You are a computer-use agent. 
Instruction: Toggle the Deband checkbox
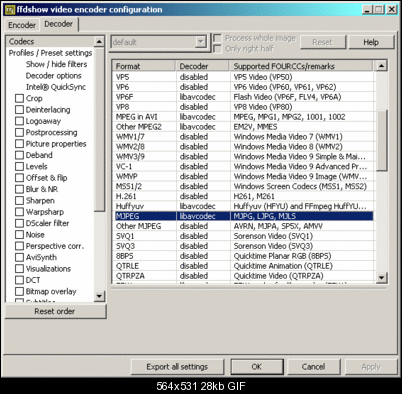click(20, 155)
